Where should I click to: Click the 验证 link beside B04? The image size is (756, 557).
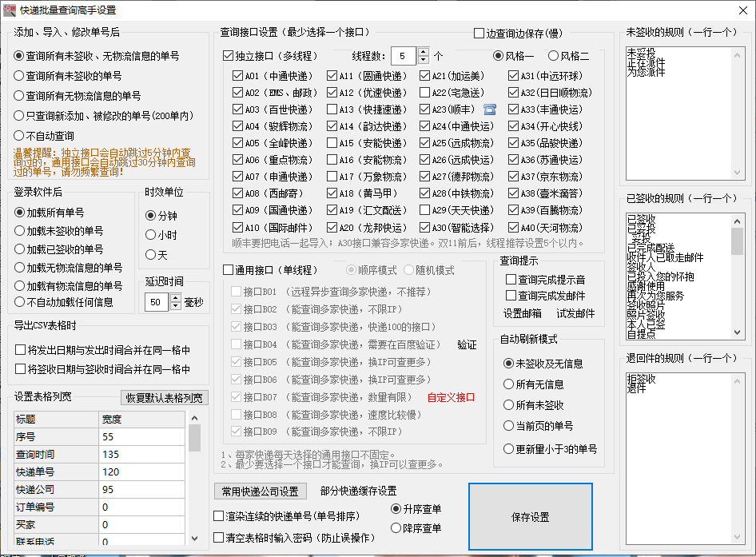coord(467,344)
